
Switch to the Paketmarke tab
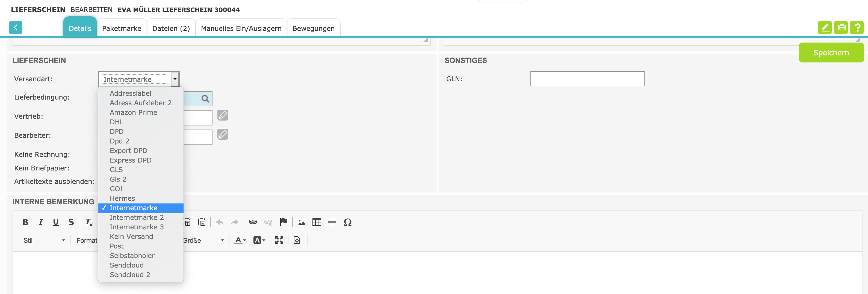click(x=122, y=28)
